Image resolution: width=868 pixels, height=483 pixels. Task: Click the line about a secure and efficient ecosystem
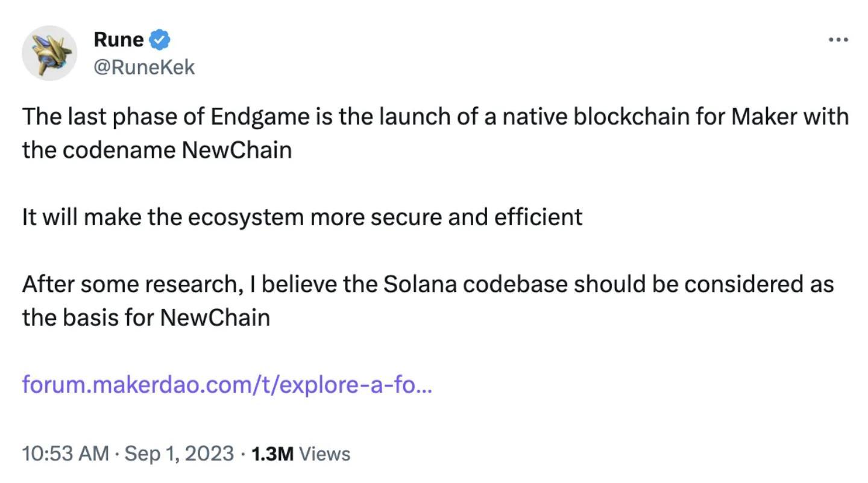point(301,217)
